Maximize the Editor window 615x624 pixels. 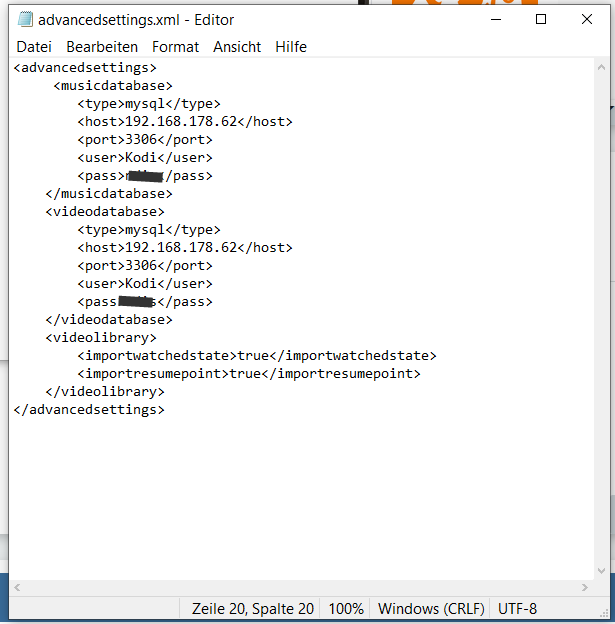(x=541, y=19)
